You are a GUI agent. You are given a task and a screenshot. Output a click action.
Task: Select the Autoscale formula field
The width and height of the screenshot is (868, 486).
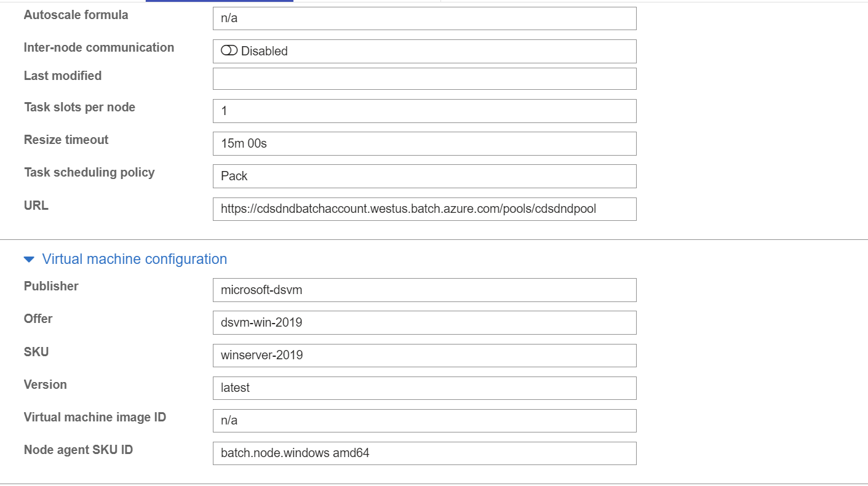click(x=424, y=18)
